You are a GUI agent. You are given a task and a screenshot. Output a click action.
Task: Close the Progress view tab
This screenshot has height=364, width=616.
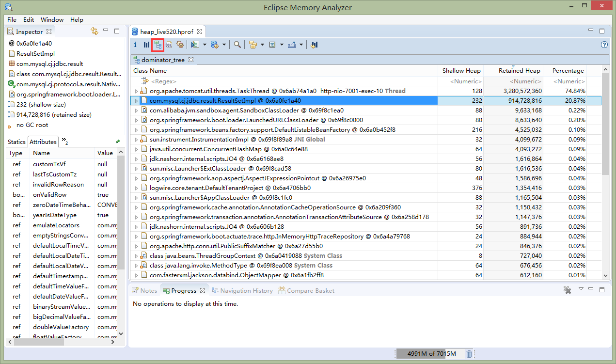203,291
